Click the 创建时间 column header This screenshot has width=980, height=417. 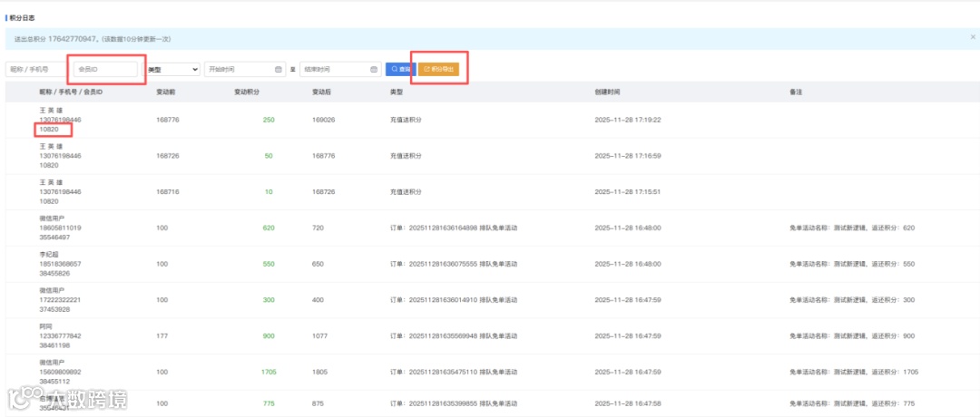point(607,92)
